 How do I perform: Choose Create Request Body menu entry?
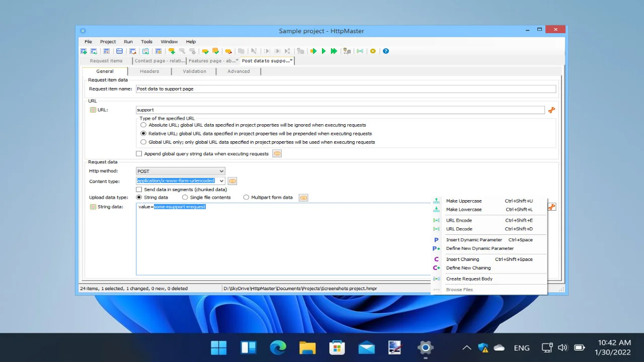tap(489, 279)
